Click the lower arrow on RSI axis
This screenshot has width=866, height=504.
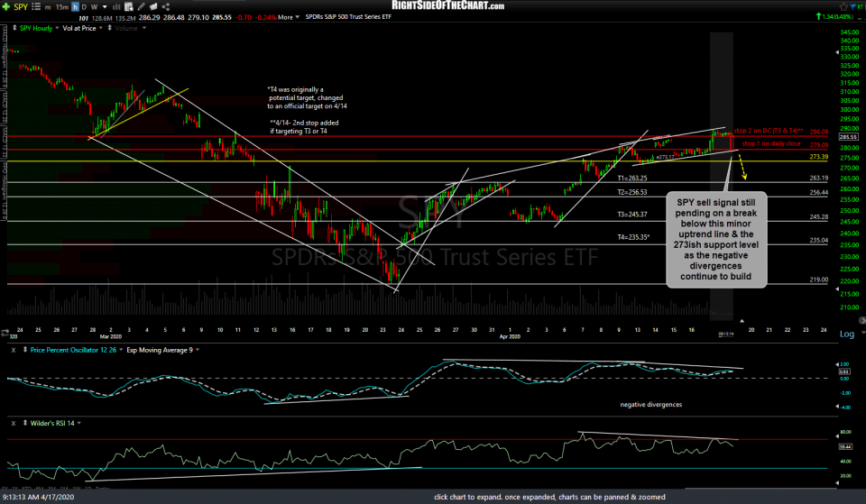(x=837, y=483)
